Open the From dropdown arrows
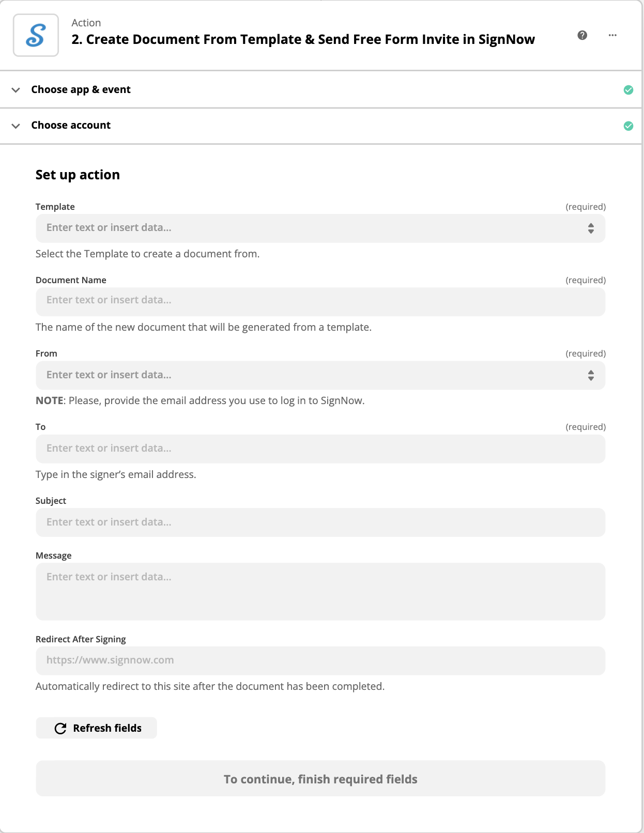644x833 pixels. tap(590, 375)
